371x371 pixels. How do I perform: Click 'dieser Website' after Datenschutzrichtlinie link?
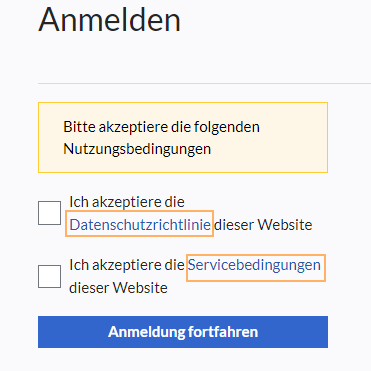click(x=263, y=225)
